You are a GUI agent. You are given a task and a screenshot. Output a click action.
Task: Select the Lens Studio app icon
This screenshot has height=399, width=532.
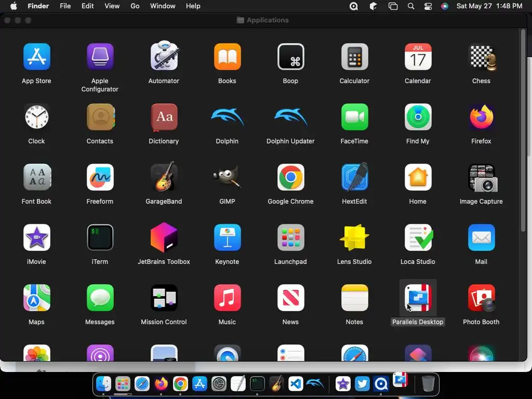click(x=354, y=237)
